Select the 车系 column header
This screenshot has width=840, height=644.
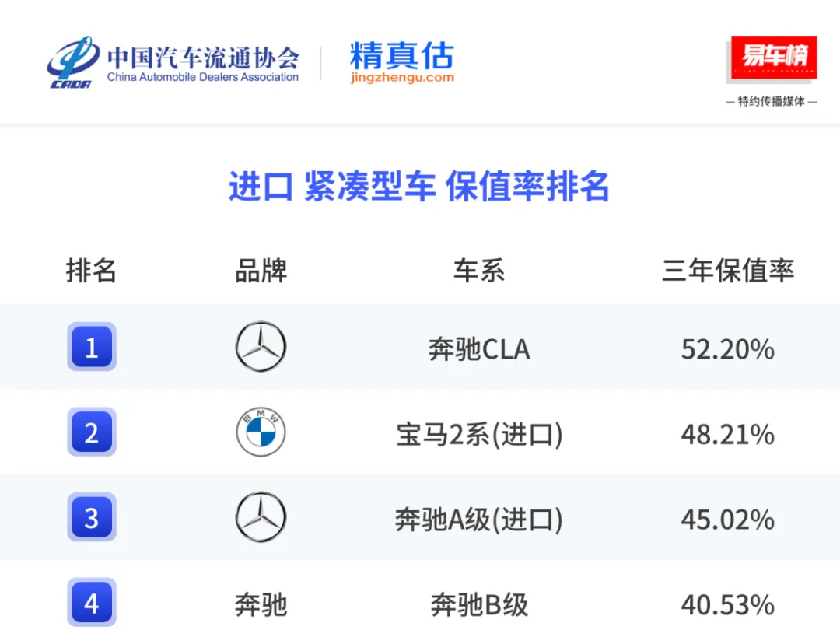pyautogui.click(x=479, y=270)
